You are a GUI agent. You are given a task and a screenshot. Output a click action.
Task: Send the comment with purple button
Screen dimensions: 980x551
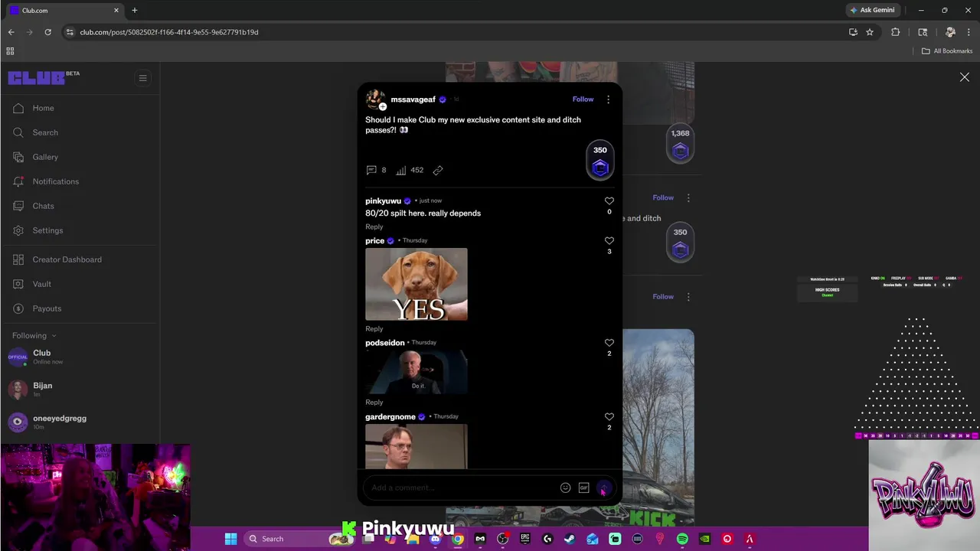[x=604, y=487]
